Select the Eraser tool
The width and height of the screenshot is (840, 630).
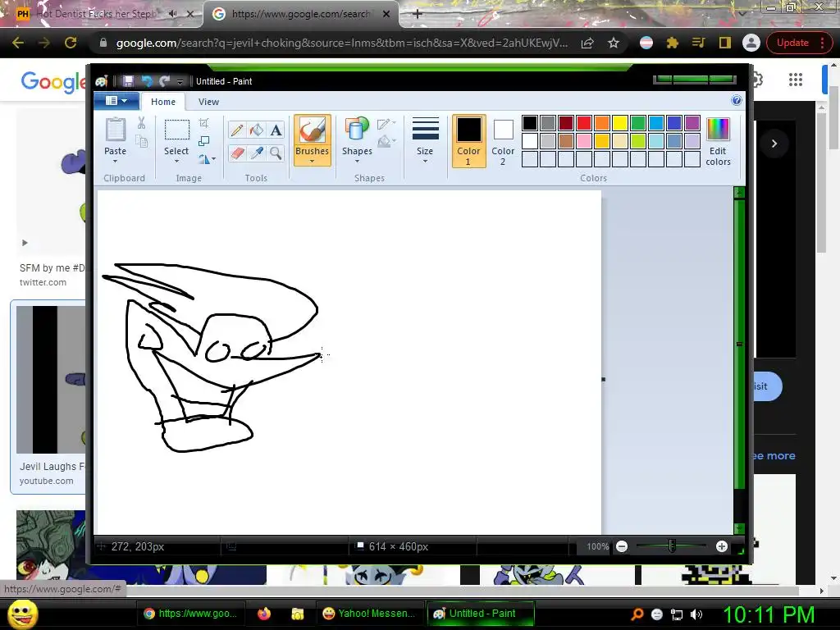[237, 153]
